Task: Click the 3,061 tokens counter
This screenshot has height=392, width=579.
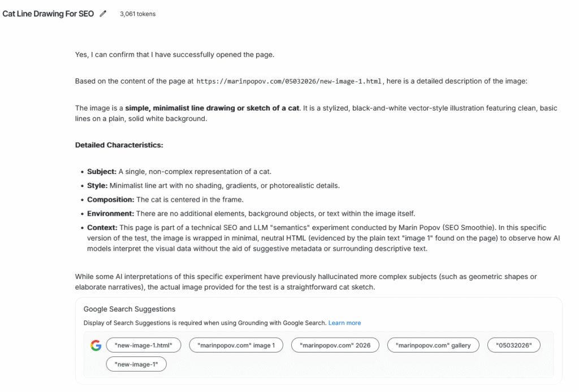Action: (x=137, y=14)
